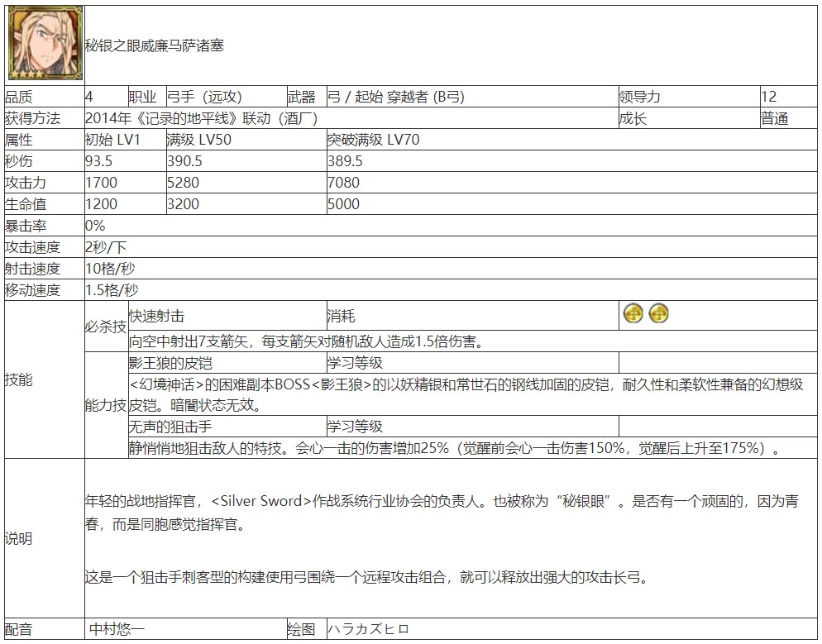822x644 pixels.
Task: Click the 弓手 (远攻) cell
Action: tap(227, 97)
